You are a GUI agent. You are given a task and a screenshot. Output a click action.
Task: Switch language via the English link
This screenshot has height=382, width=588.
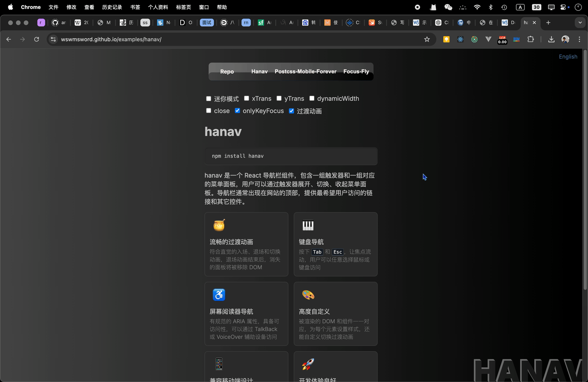(568, 56)
